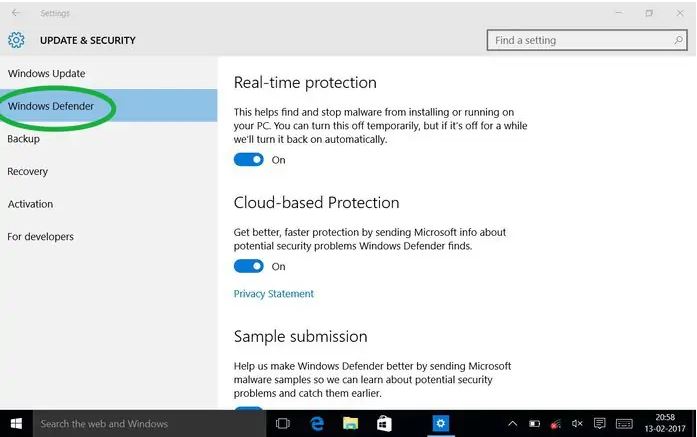Viewport: 697px width, 437px height.
Task: Go back with the Settings back arrow
Action: [16, 13]
